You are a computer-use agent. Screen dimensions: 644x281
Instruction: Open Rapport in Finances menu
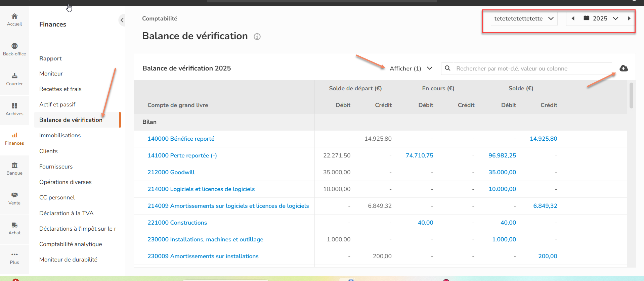pyautogui.click(x=50, y=58)
